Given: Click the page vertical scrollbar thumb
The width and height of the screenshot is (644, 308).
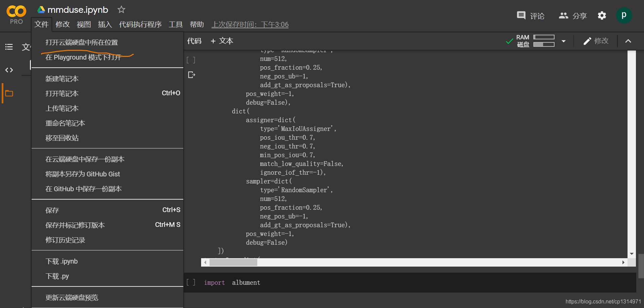Looking at the screenshot, I should (641, 266).
